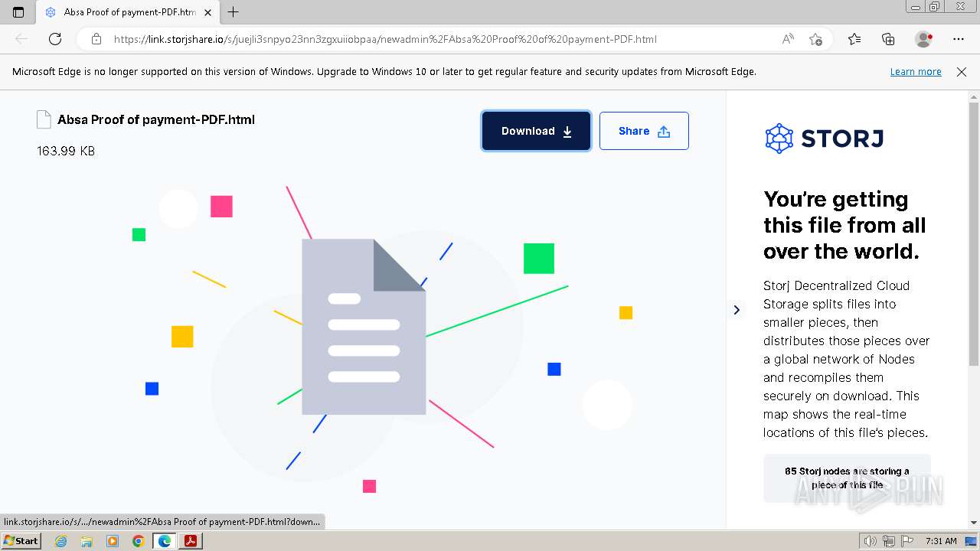View site information lock icon

click(96, 39)
